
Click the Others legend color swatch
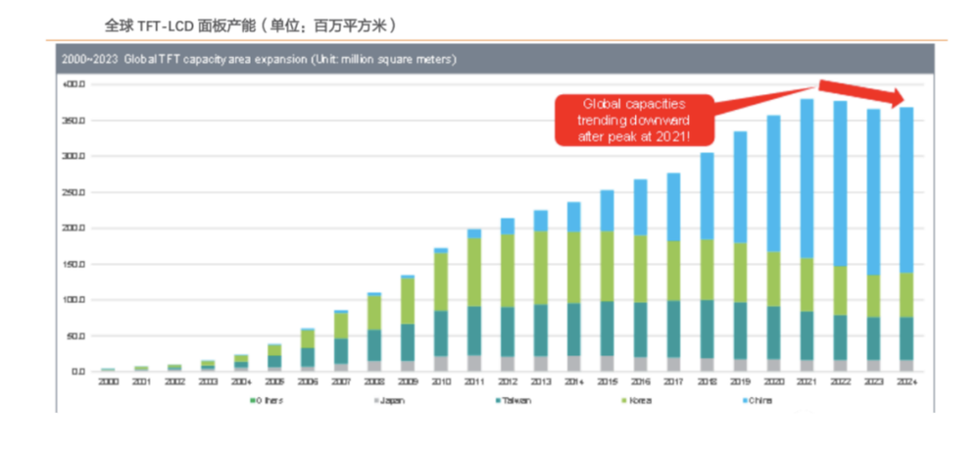pos(251,401)
